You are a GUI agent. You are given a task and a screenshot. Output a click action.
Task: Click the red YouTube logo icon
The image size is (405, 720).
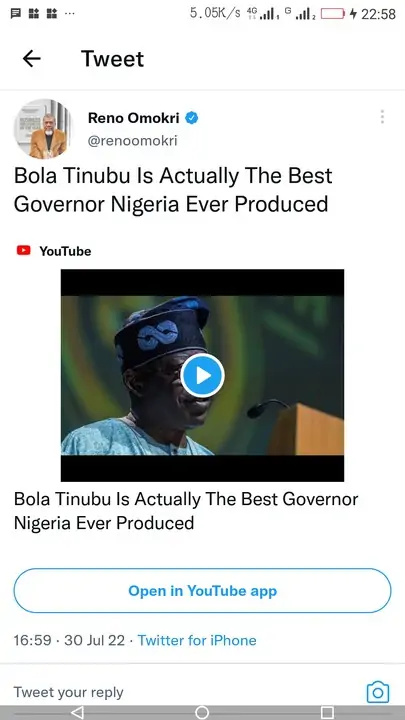coord(23,251)
